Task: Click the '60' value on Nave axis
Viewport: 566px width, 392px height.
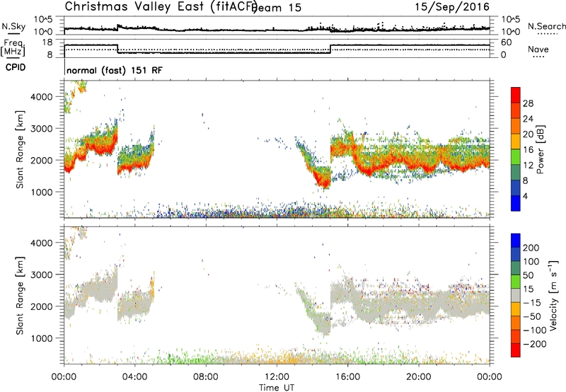Action: [507, 42]
